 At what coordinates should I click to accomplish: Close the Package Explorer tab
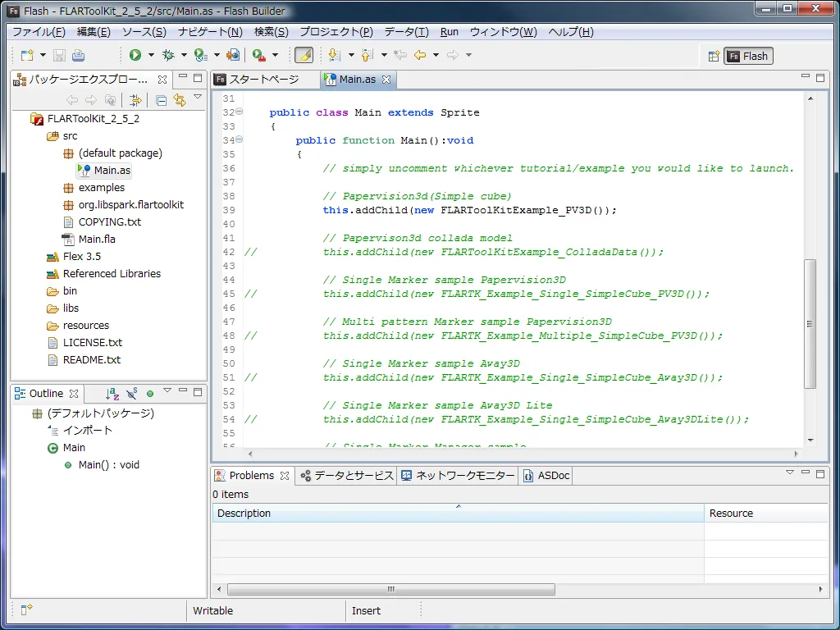[x=162, y=80]
